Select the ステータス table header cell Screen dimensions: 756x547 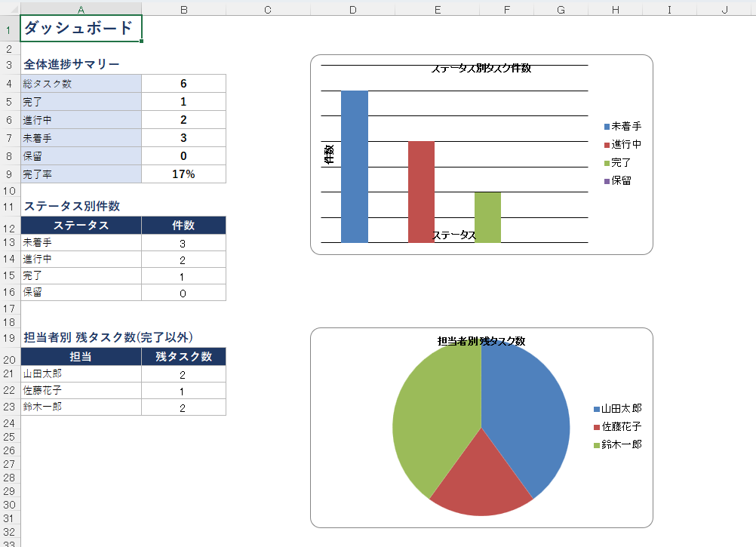point(81,225)
